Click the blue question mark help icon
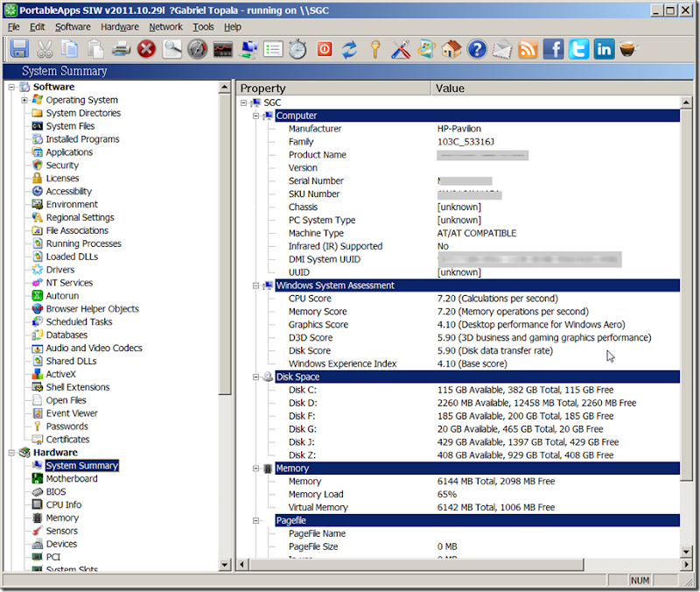 pyautogui.click(x=477, y=49)
